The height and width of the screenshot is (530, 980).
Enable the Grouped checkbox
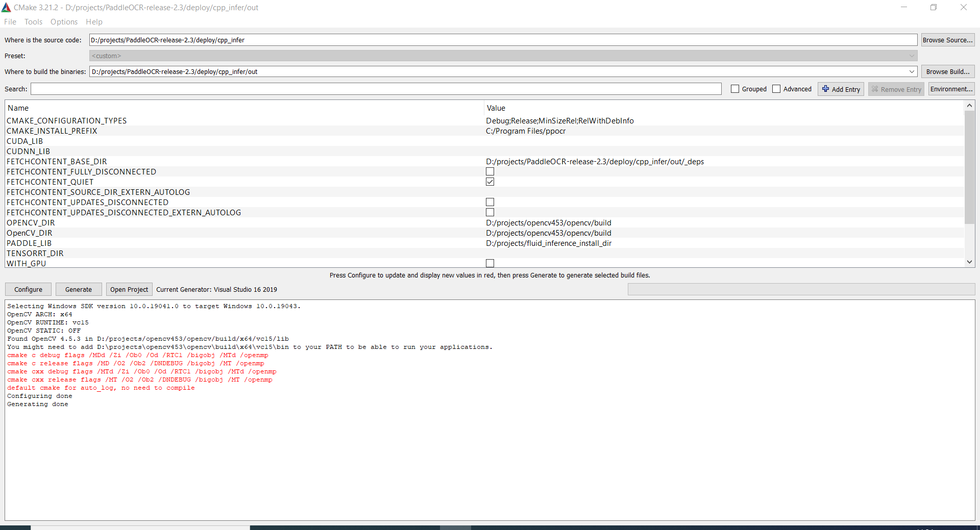(735, 88)
